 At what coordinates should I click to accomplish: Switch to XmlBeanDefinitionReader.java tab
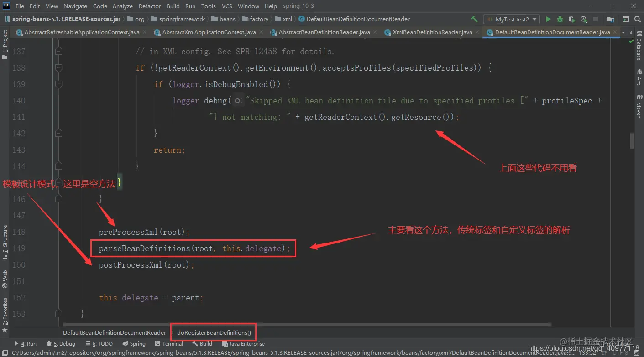pyautogui.click(x=432, y=32)
